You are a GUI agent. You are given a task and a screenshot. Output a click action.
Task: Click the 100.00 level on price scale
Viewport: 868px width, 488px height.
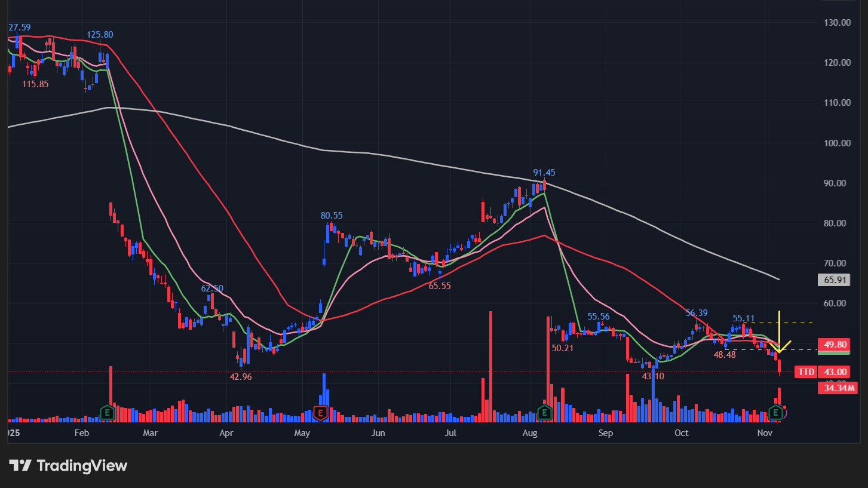836,143
